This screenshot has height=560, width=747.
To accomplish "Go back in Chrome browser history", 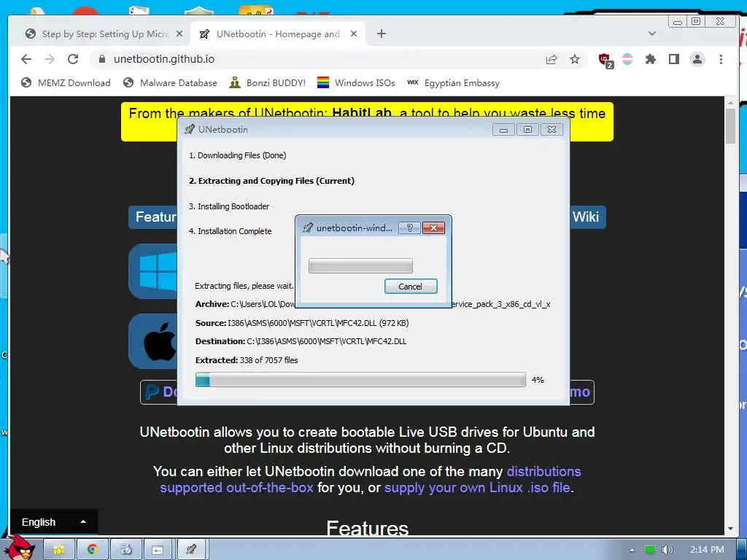I will pyautogui.click(x=26, y=59).
